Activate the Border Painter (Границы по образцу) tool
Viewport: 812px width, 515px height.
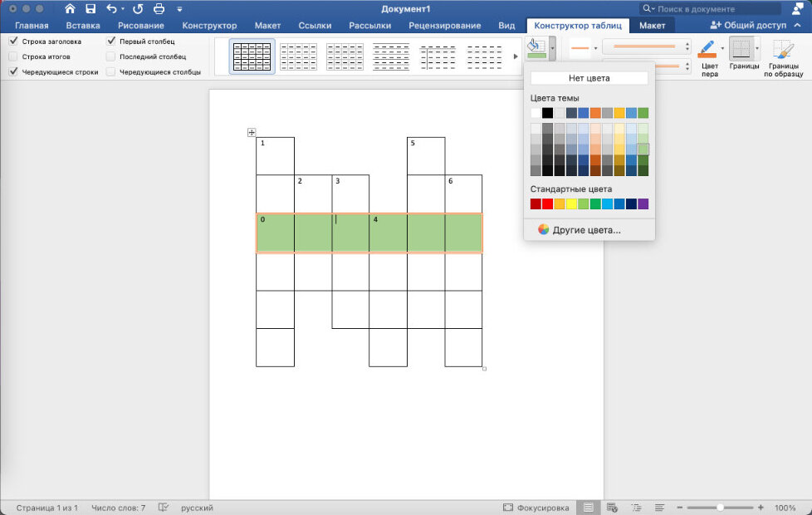click(x=784, y=56)
